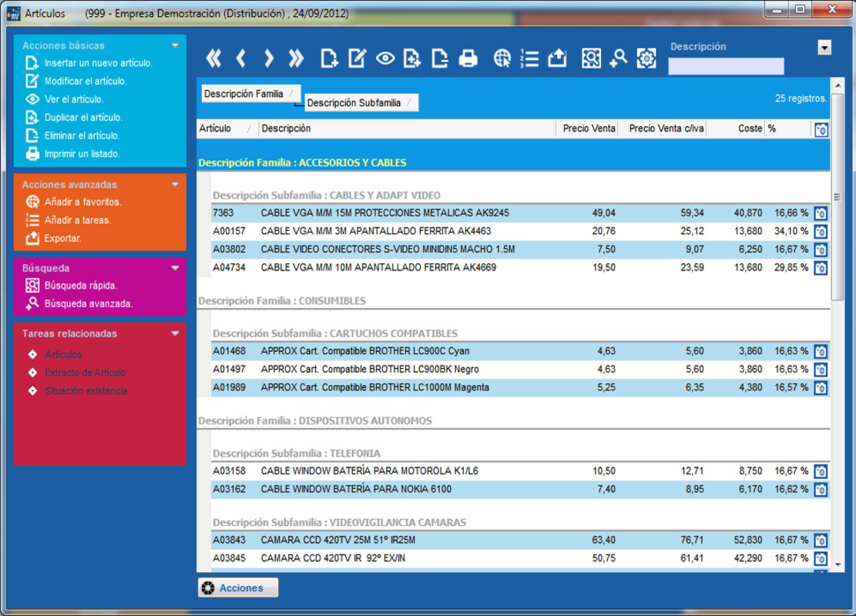Click image icon for article A03158
This screenshot has height=616, width=856.
(821, 471)
